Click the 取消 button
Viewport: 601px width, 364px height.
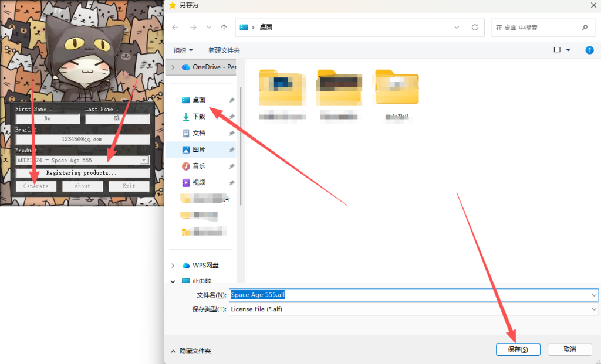click(x=569, y=349)
